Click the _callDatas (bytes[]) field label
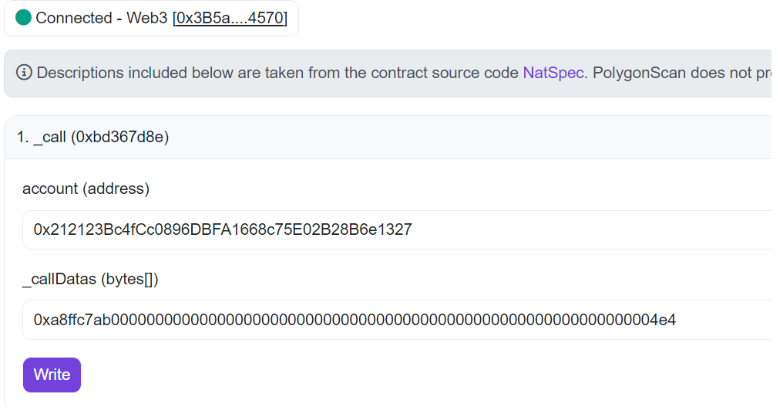 tap(90, 279)
